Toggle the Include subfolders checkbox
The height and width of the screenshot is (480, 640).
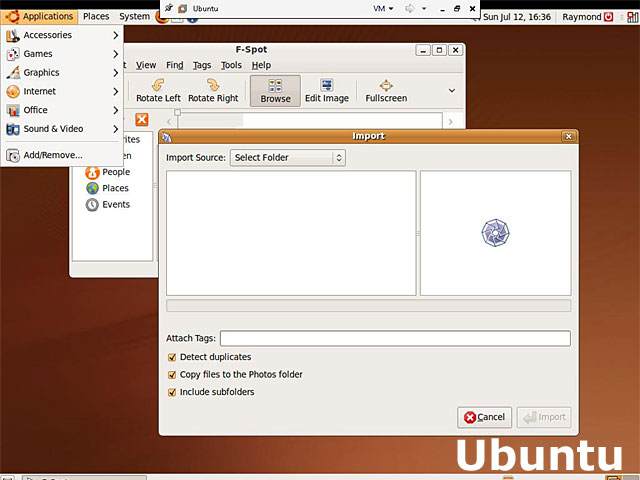coord(172,392)
